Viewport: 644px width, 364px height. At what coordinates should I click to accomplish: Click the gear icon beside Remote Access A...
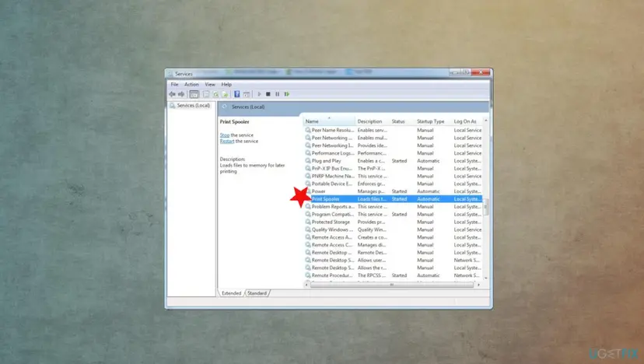point(308,237)
